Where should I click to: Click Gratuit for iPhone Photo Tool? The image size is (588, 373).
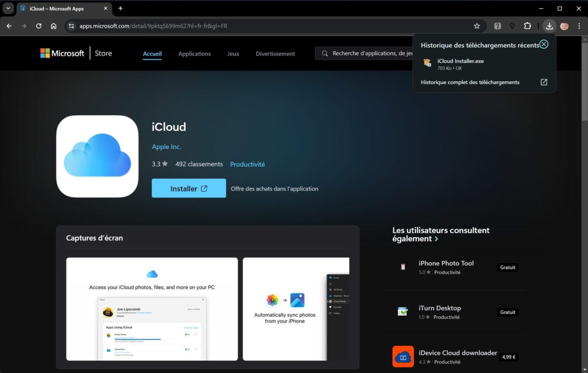[508, 268]
